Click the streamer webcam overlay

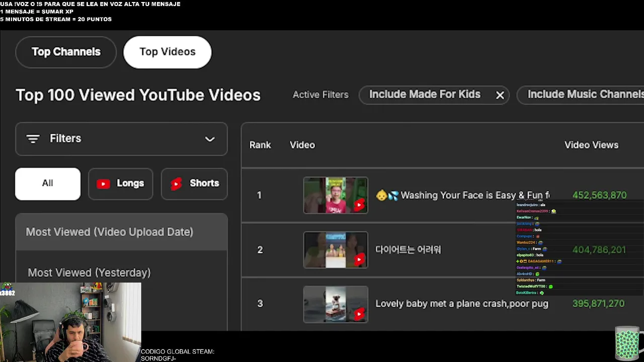pos(71,322)
